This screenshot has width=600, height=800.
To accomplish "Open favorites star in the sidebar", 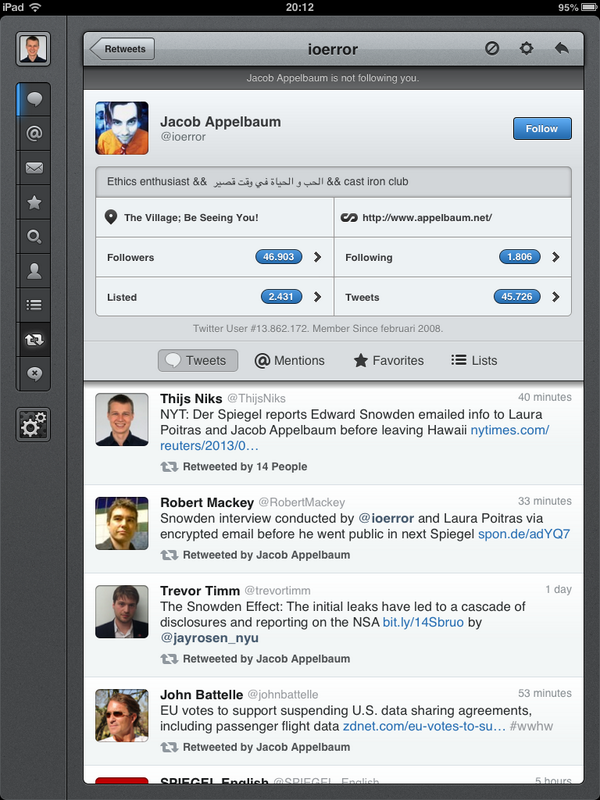I will [x=34, y=202].
